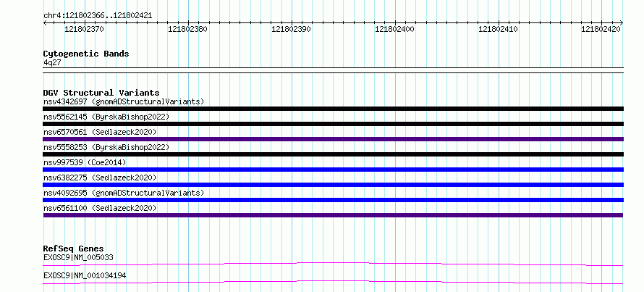Click ruler position 121802370

coord(85,30)
